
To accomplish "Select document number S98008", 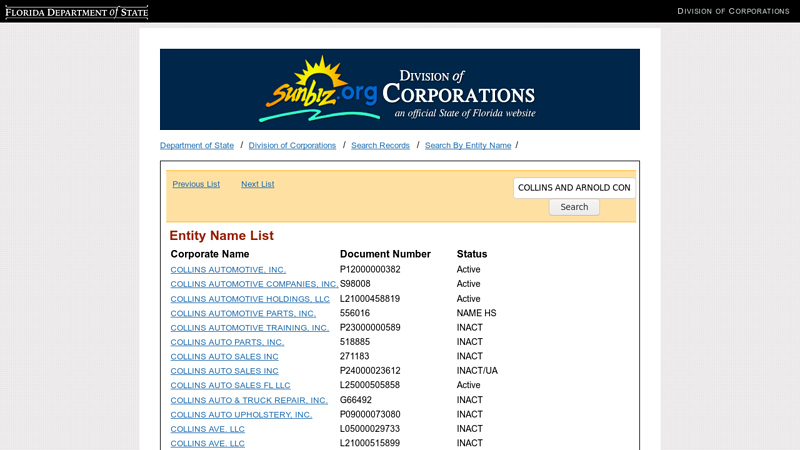I will coord(355,284).
